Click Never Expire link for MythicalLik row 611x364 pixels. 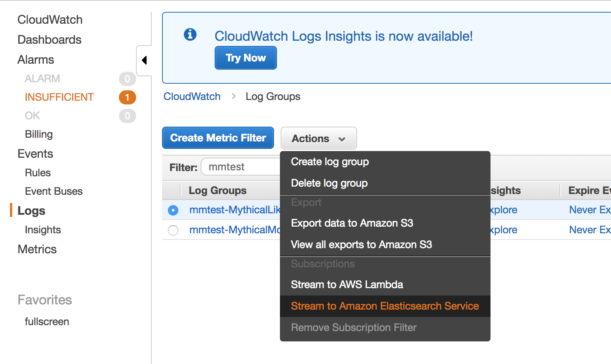[590, 210]
